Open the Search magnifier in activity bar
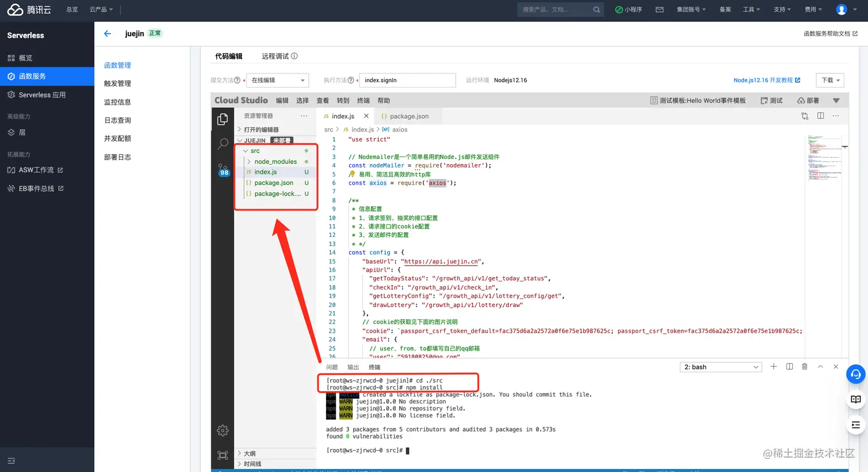This screenshot has height=472, width=868. click(x=223, y=144)
